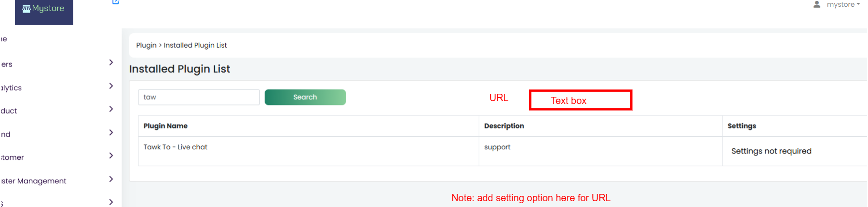
Task: Click Plugin in the breadcrumb
Action: pyautogui.click(x=146, y=45)
